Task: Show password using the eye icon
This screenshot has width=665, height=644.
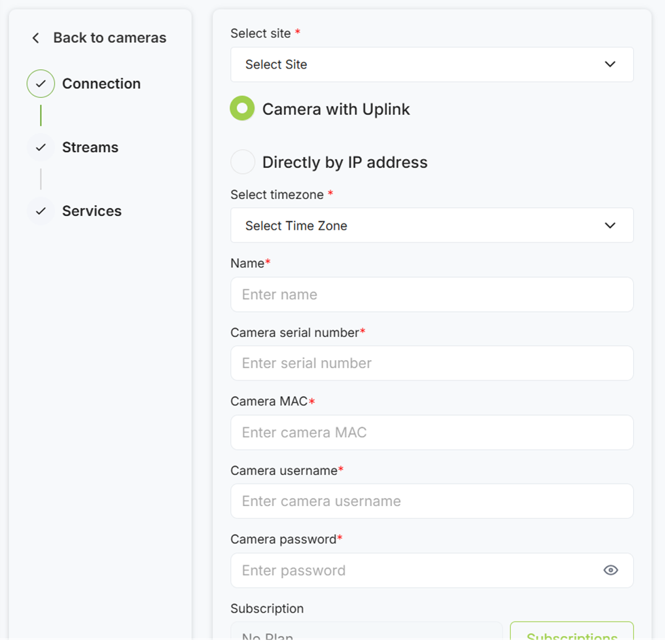Action: (x=610, y=570)
